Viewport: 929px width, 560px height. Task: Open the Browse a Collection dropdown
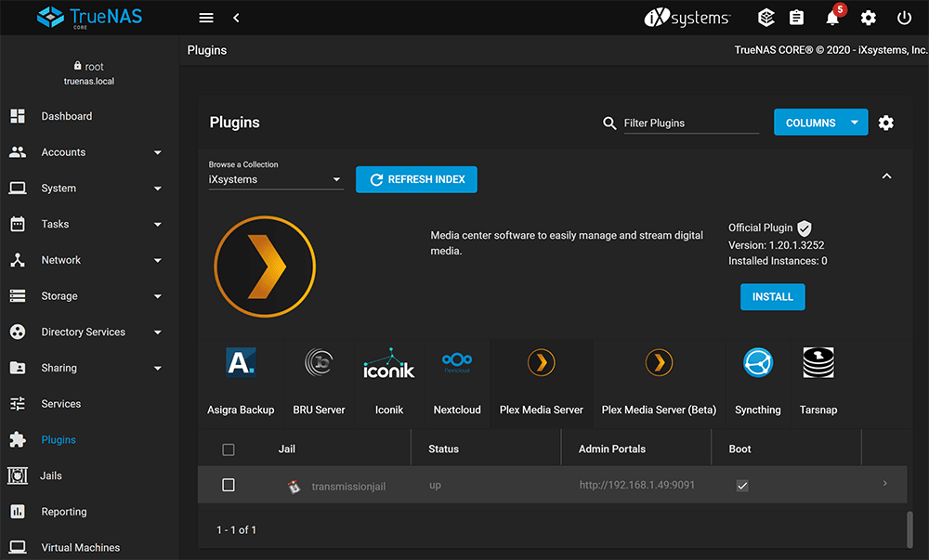(x=276, y=179)
